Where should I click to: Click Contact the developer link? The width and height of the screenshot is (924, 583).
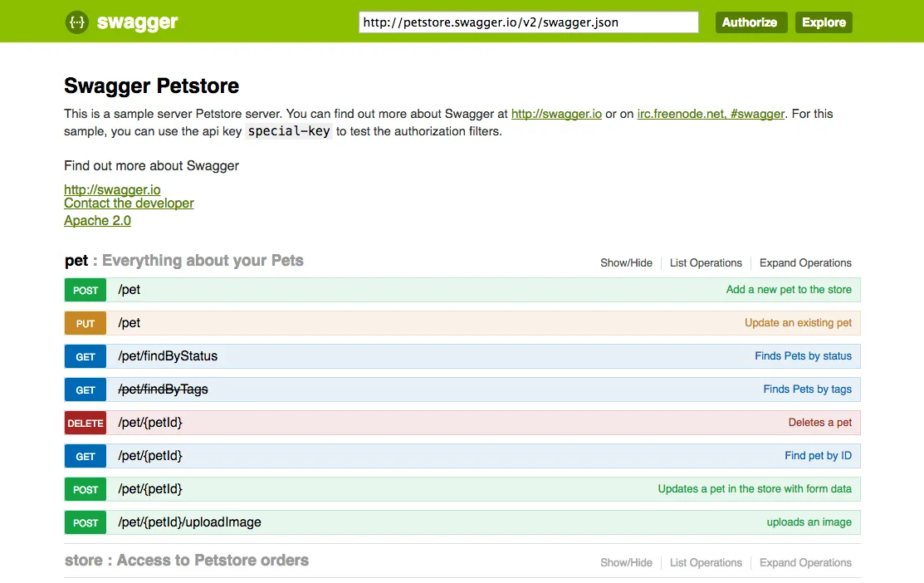(129, 203)
